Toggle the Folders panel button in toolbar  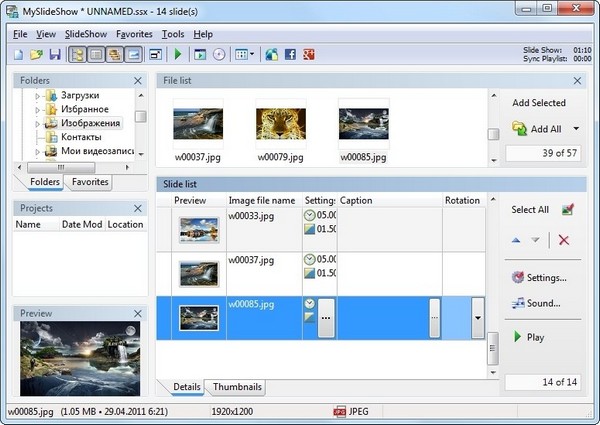(x=77, y=53)
